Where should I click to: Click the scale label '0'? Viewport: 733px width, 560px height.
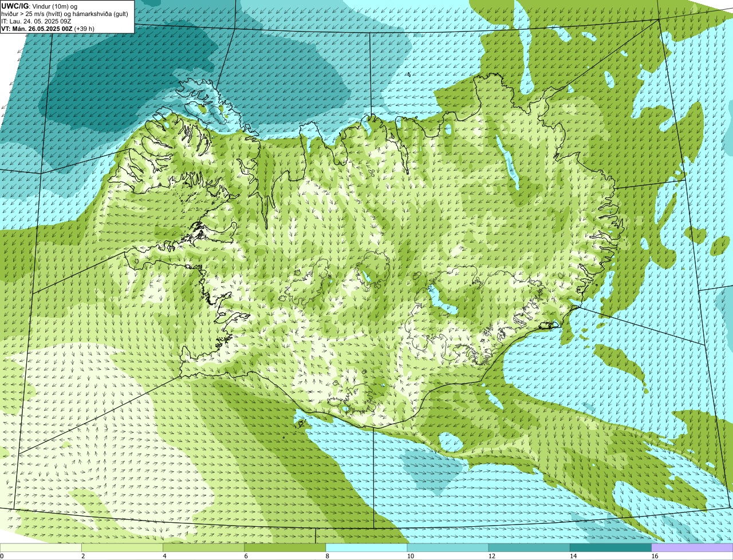coord(2,556)
